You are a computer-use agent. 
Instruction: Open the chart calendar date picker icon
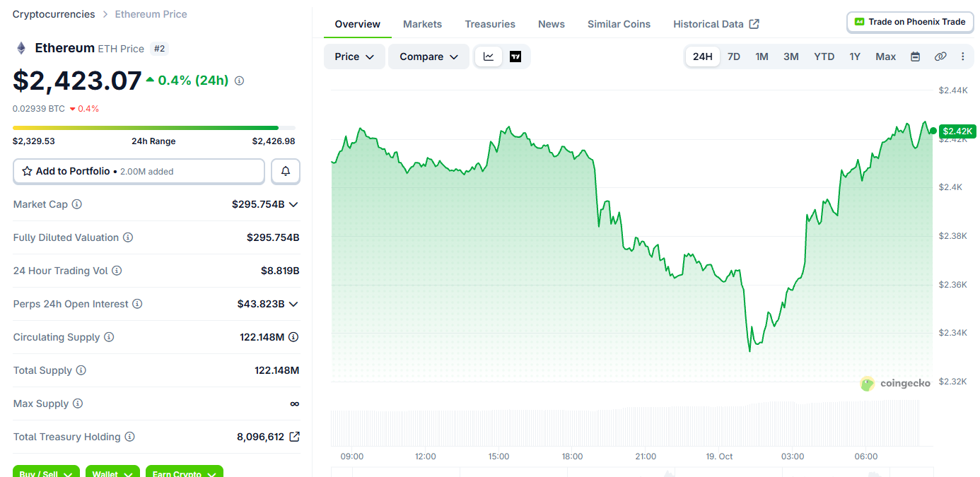coord(915,57)
